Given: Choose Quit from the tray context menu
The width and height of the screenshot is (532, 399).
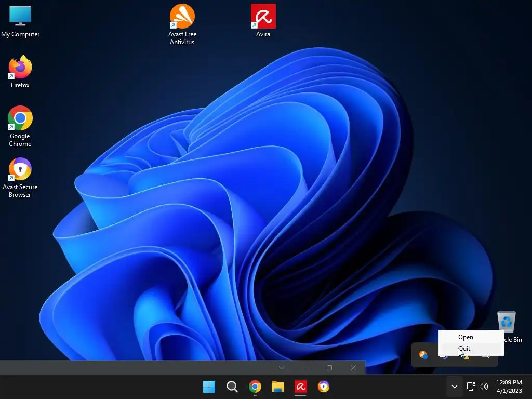Looking at the screenshot, I should [471, 349].
